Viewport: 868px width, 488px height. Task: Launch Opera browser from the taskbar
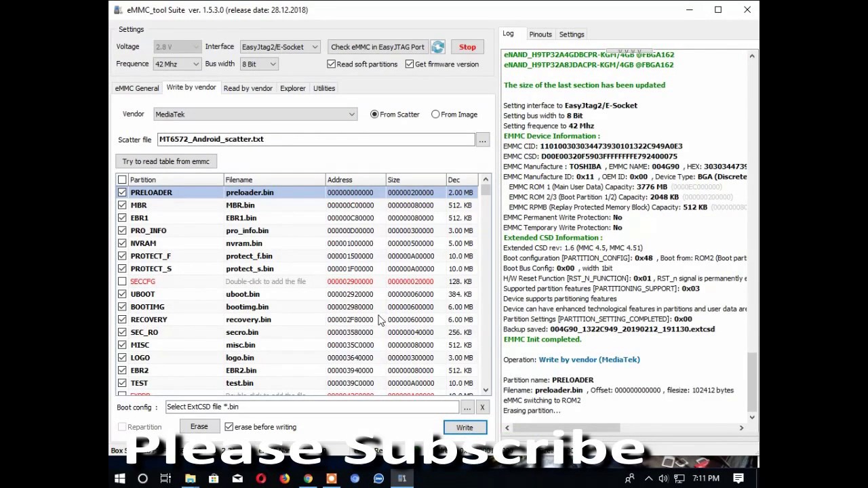pos(261,479)
